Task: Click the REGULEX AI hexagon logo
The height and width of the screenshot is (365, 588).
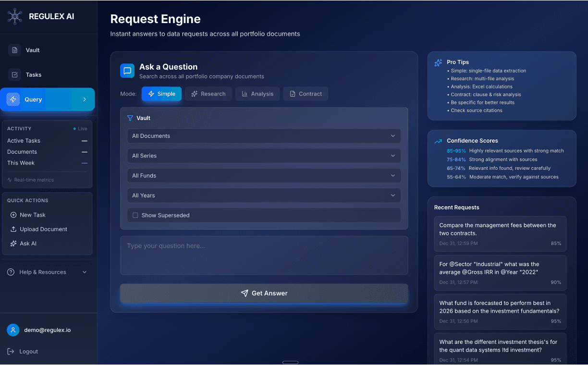Action: 14,16
